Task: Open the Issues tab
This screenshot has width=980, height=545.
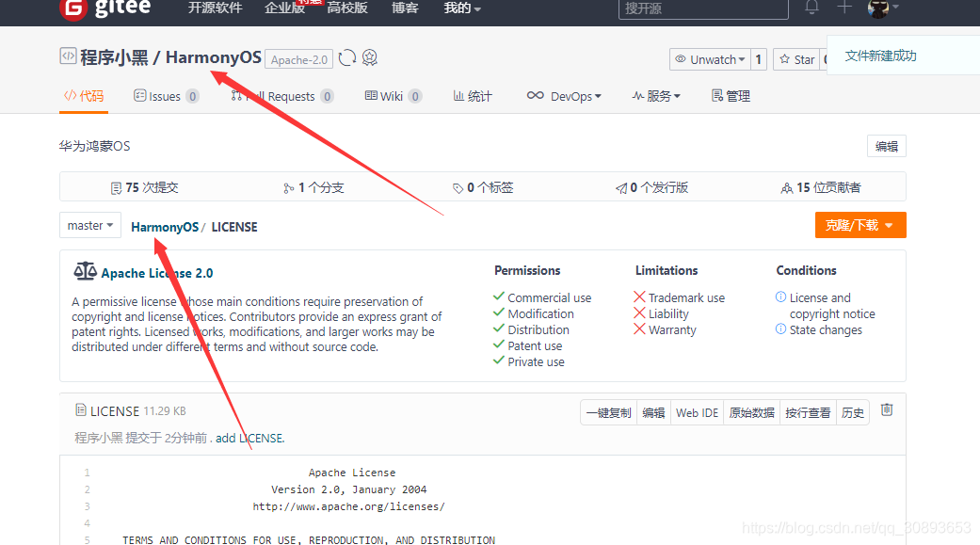Action: click(x=167, y=96)
